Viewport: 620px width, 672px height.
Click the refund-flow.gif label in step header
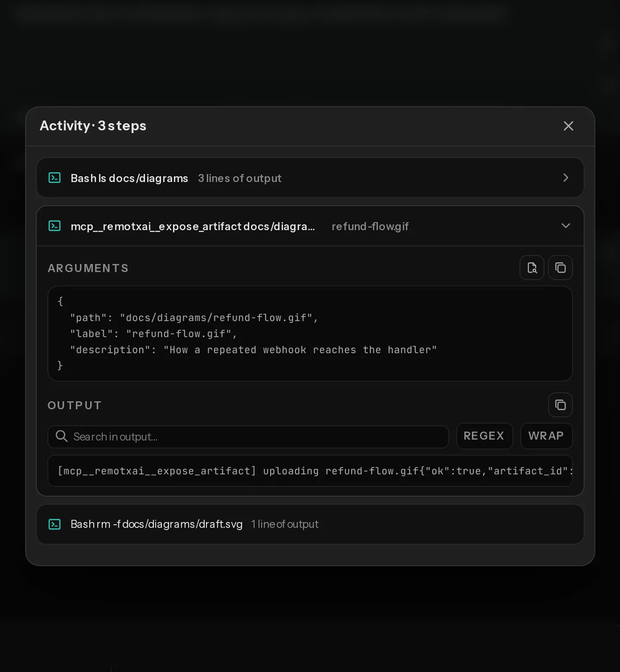tap(370, 227)
